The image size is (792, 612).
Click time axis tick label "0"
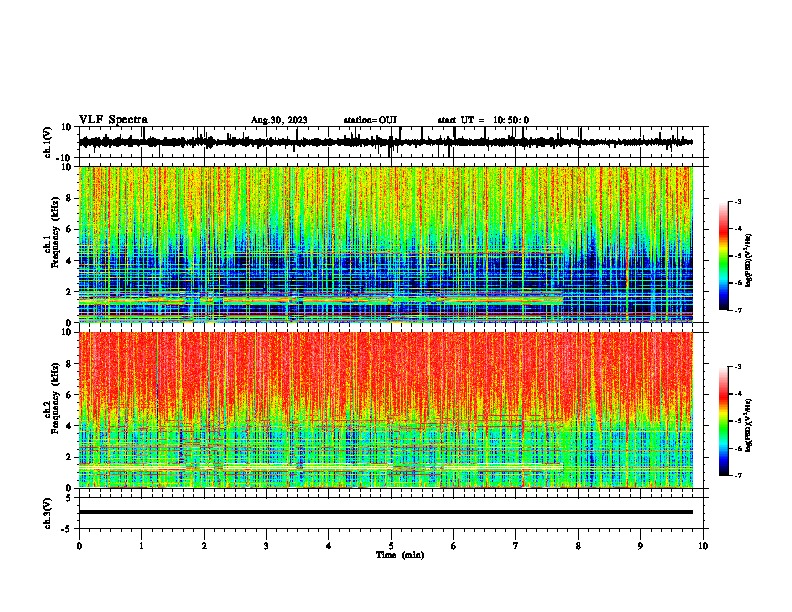click(79, 546)
